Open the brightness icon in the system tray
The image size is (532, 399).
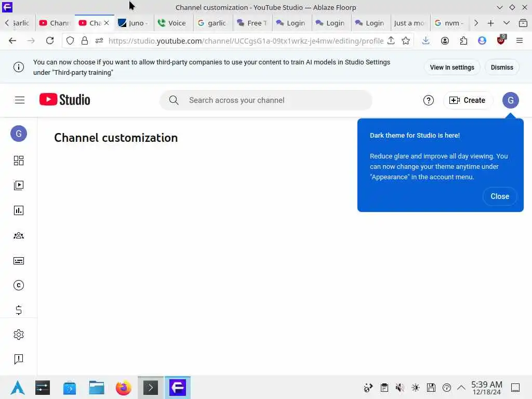(415, 388)
